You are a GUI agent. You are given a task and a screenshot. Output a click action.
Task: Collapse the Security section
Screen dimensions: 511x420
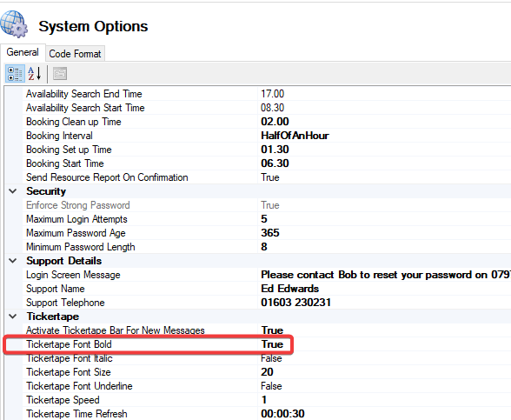pos(13,191)
